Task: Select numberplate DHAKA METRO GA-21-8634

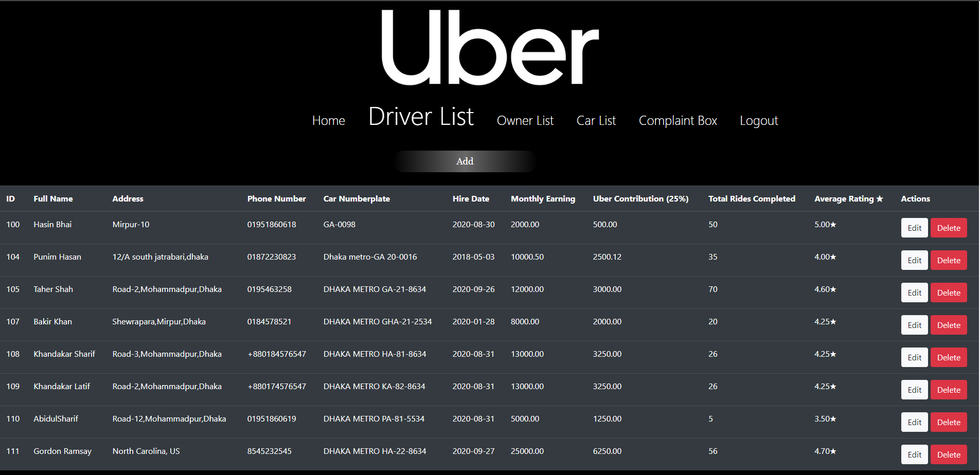Action: [x=375, y=289]
